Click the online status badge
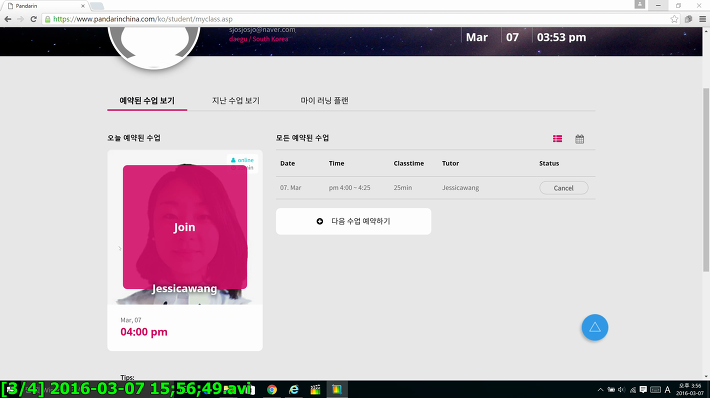This screenshot has width=710, height=398. pos(242,160)
